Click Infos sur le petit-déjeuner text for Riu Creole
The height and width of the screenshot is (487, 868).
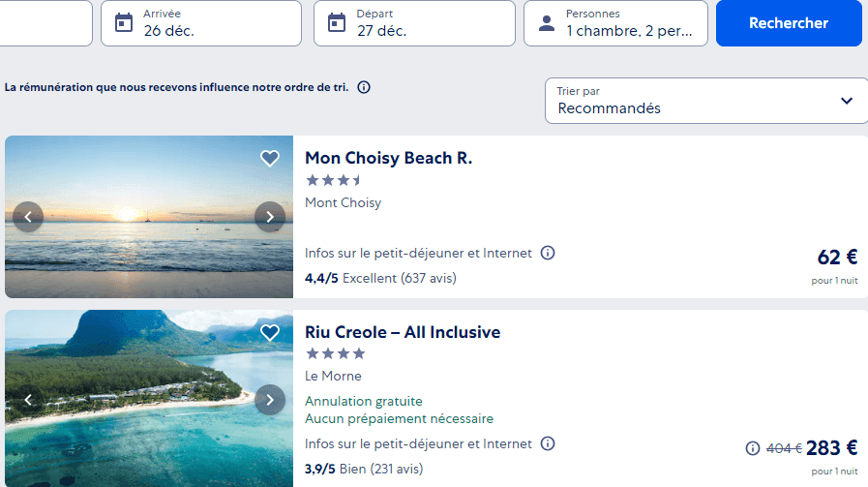pos(418,443)
